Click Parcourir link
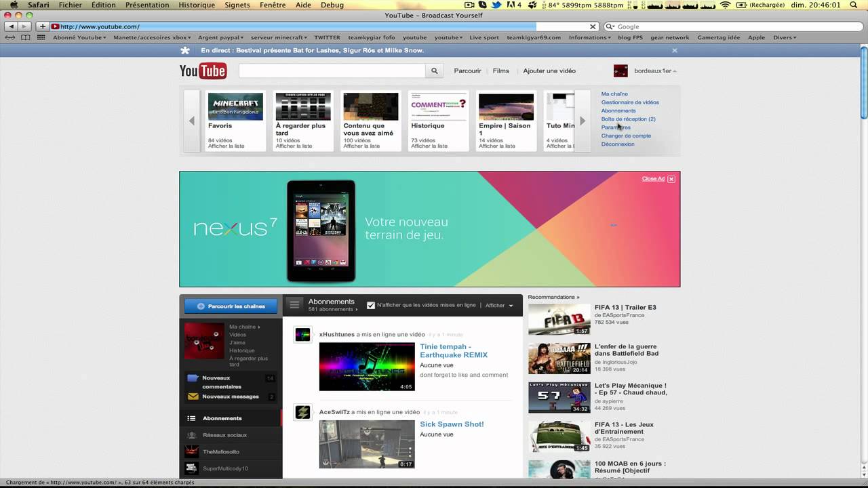Viewport: 868px width, 488px height. tap(468, 70)
